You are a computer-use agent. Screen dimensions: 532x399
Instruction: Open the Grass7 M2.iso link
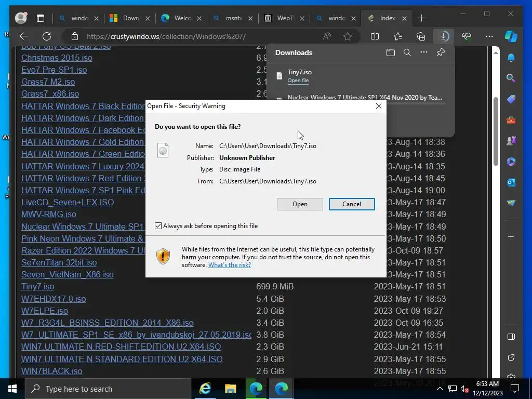coord(48,82)
